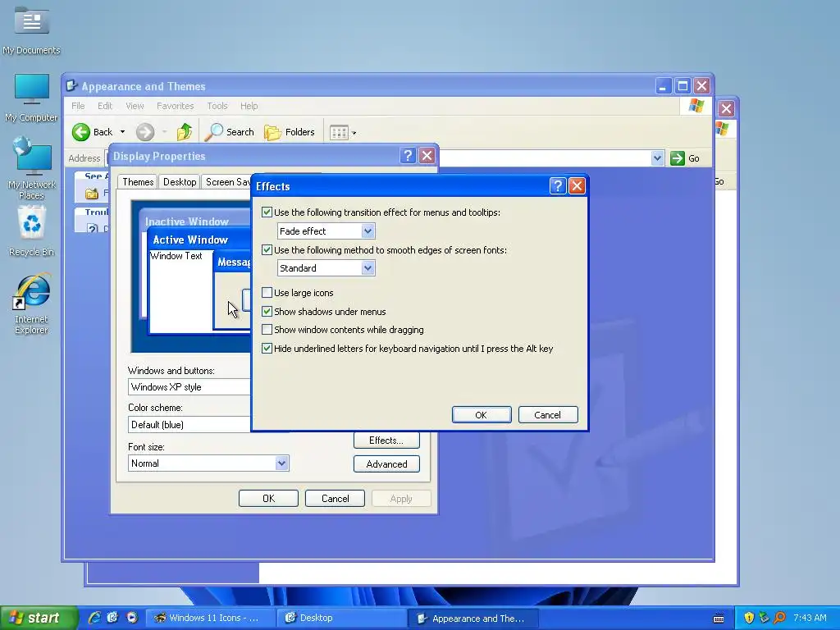Switch to the Themes tab
This screenshot has width=840, height=630.
[138, 181]
